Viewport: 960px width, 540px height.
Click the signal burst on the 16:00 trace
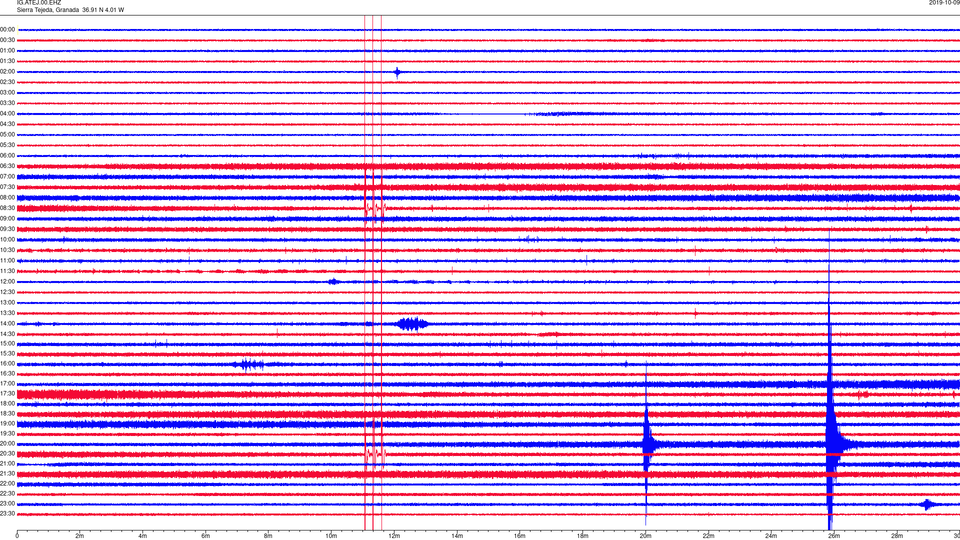coord(249,365)
